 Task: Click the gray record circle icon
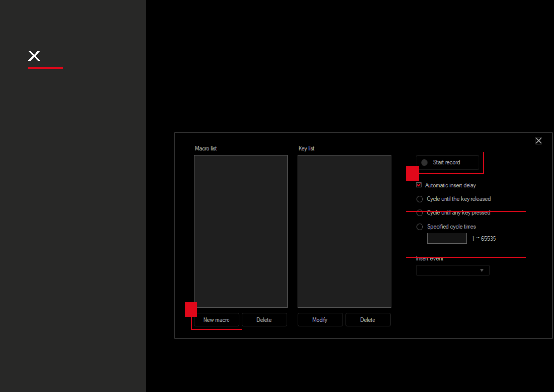click(x=424, y=163)
